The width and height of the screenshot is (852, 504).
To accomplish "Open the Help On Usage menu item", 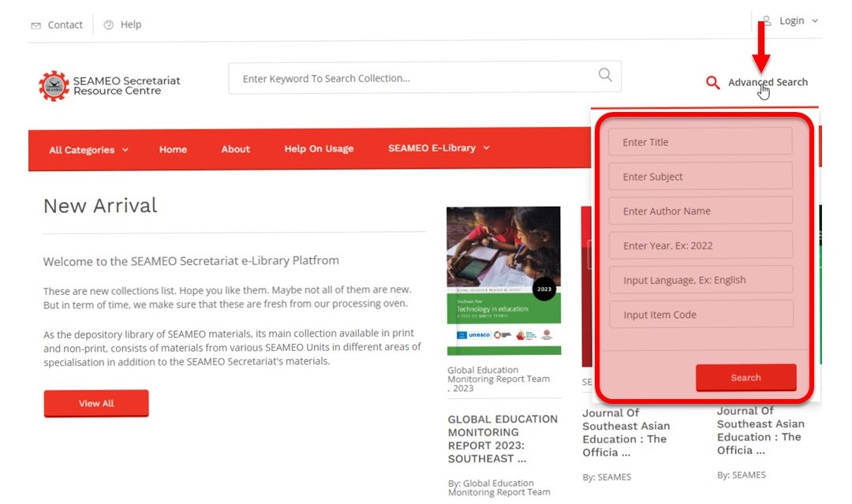I will point(319,148).
